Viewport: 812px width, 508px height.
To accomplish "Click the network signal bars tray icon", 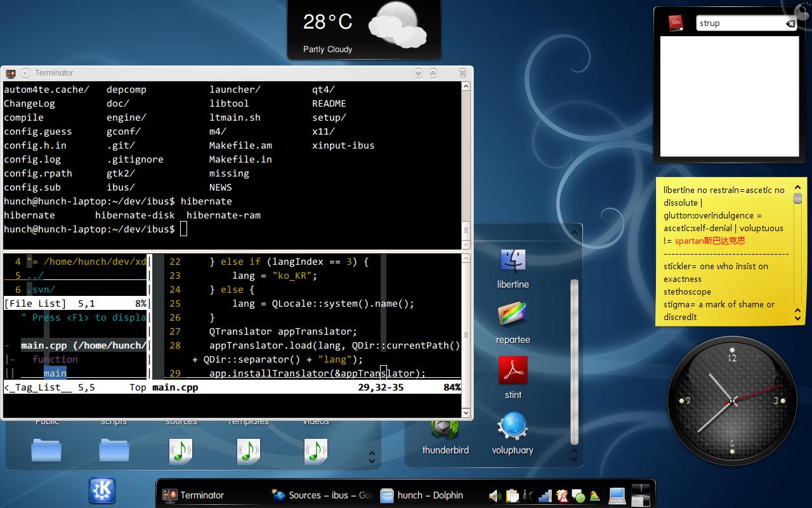I will point(545,495).
